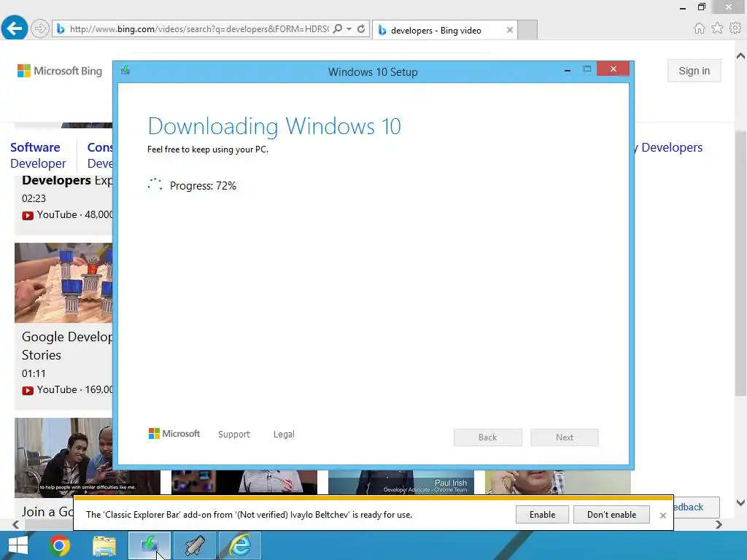Close the 'developers - Bing video' tab
The width and height of the screenshot is (747, 560).
[x=510, y=30]
